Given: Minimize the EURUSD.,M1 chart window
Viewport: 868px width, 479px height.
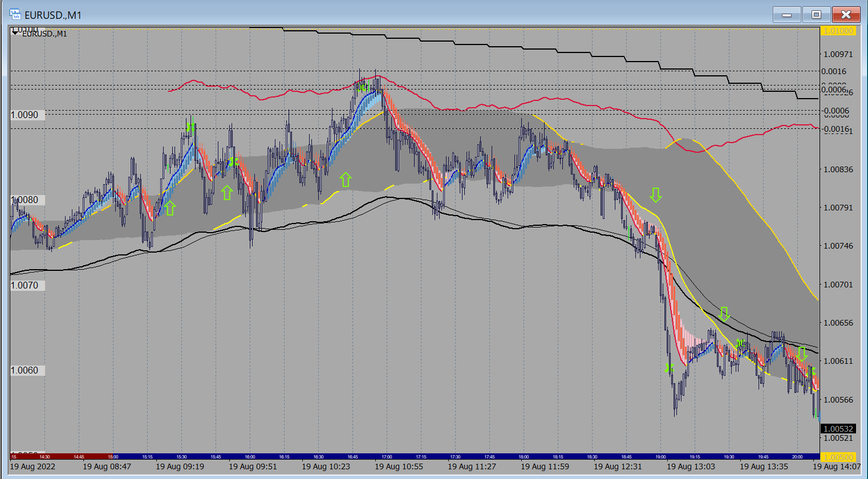Looking at the screenshot, I should coord(787,14).
